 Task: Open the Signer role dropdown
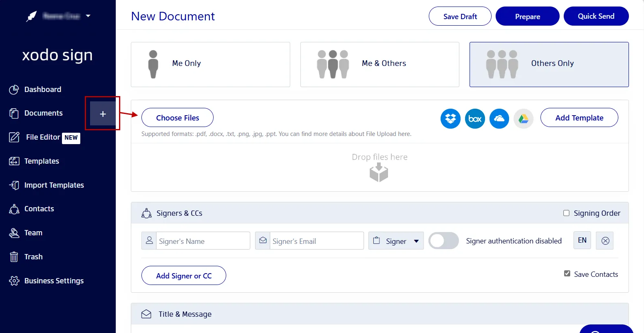point(396,241)
